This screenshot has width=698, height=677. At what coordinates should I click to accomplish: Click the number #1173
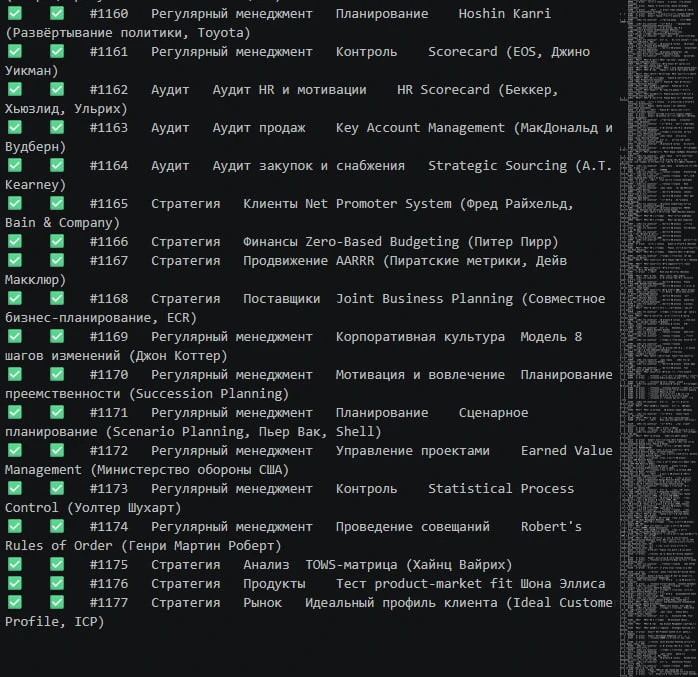click(109, 489)
